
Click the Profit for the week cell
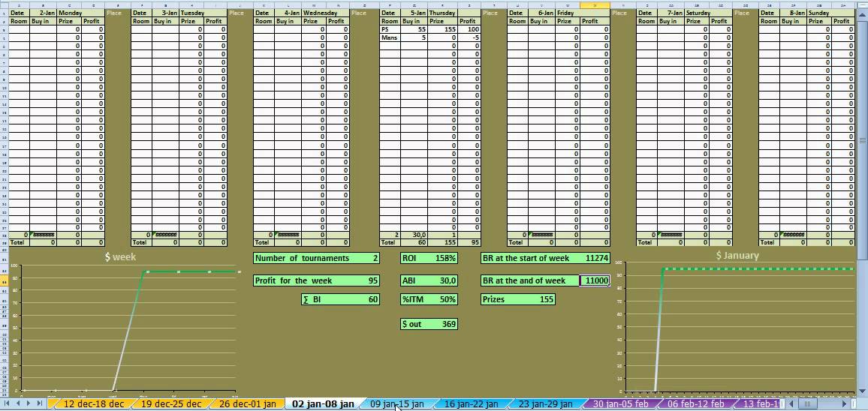(316, 280)
